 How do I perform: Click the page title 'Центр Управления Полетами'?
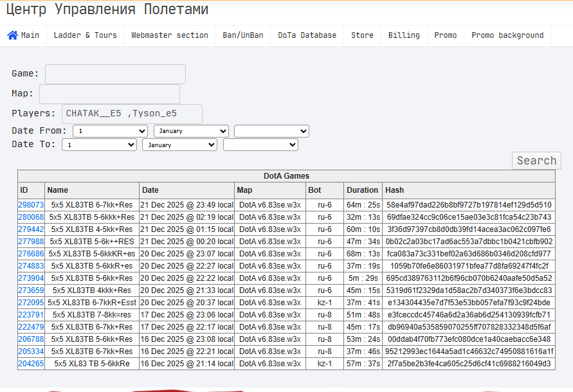point(107,9)
